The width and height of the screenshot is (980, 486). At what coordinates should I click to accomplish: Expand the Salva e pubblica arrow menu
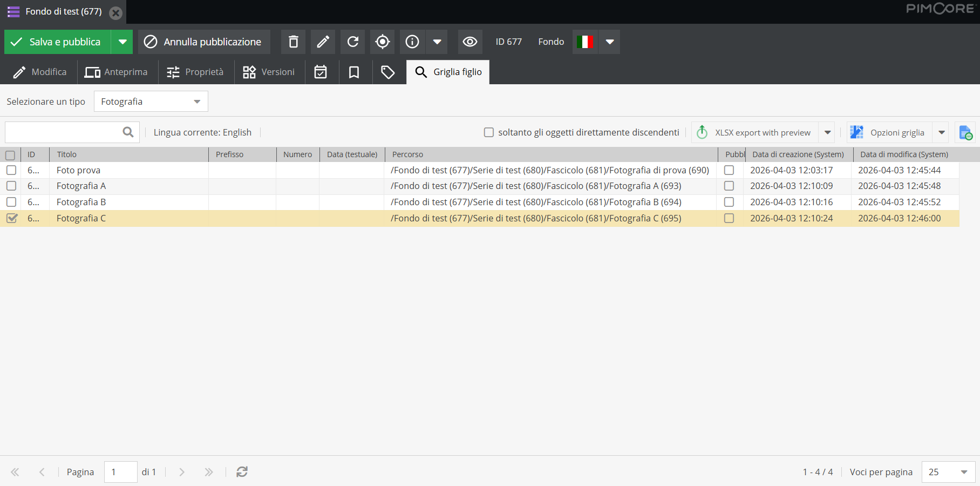122,42
